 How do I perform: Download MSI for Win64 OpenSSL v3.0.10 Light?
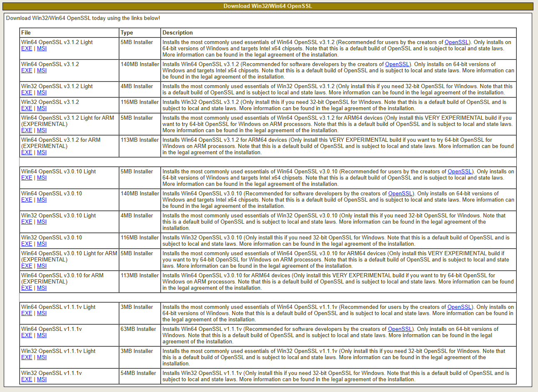42,178
